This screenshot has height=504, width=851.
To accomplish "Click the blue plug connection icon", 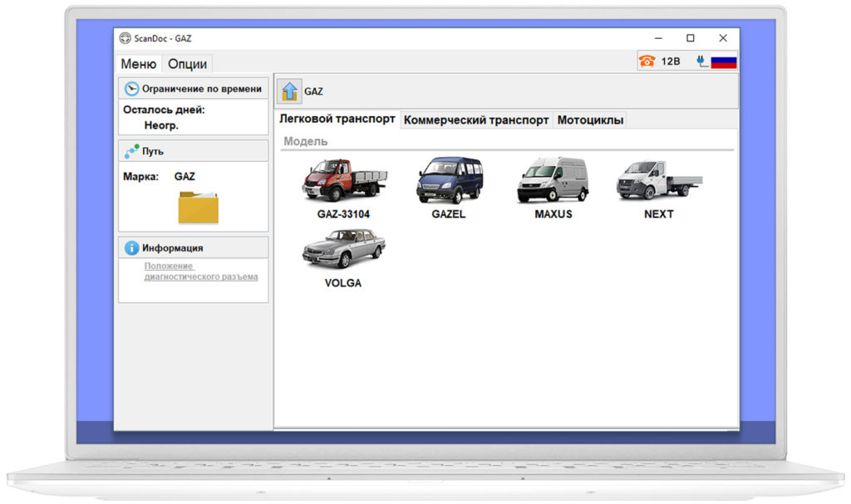I will click(702, 61).
